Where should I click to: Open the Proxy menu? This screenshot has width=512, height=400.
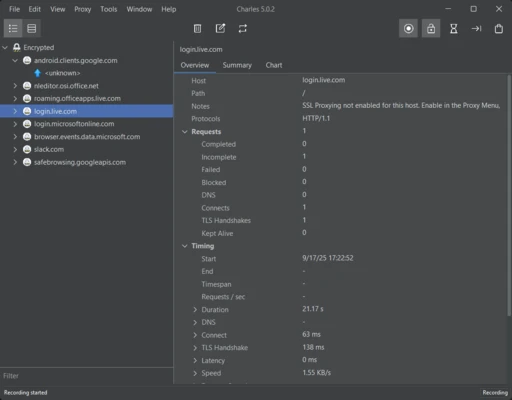83,9
